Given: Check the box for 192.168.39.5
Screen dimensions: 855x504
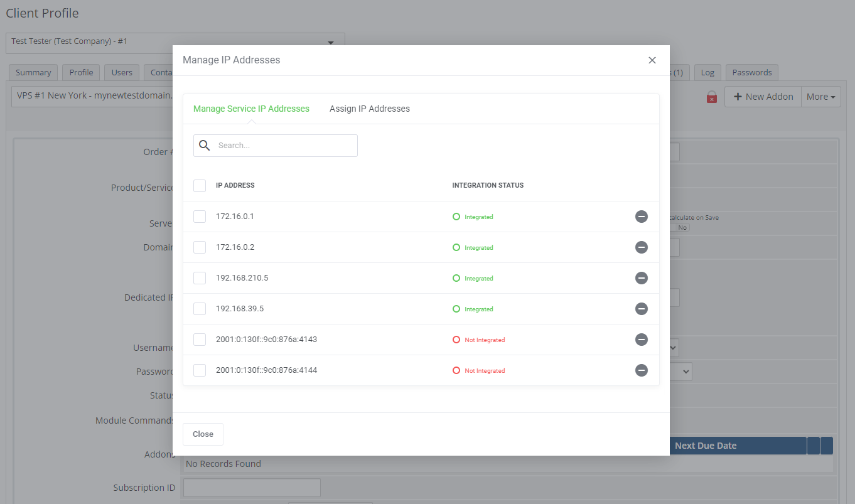Looking at the screenshot, I should coord(199,308).
